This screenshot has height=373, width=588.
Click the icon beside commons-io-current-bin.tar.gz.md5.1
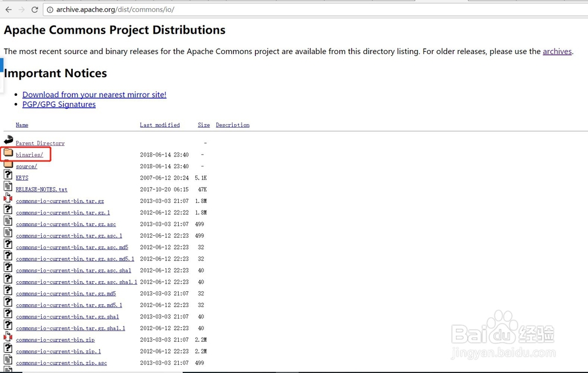click(8, 302)
